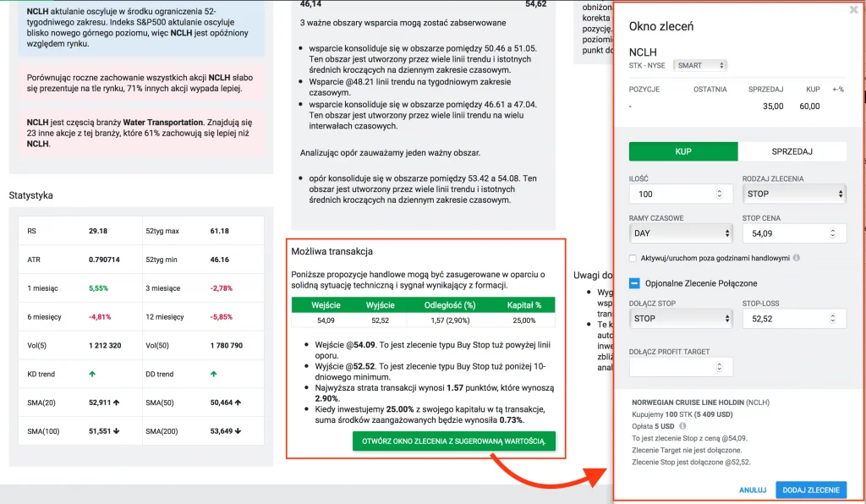This screenshot has height=504, width=866.
Task: Click the DOŁĄCZ PROFIT TARGET input field
Action: (681, 366)
